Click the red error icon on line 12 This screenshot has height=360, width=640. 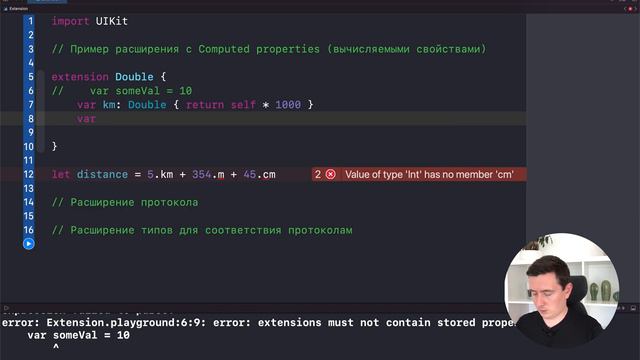pos(331,174)
